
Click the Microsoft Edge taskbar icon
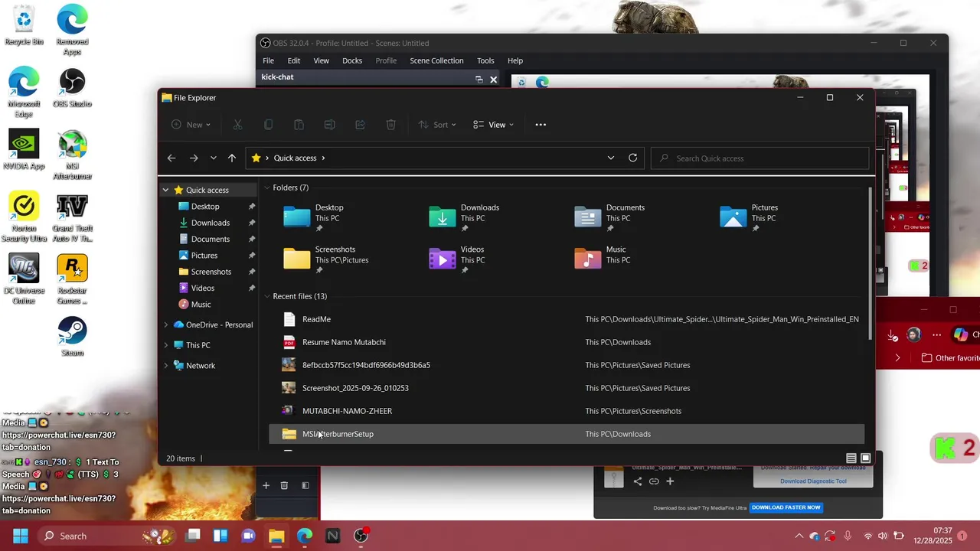click(x=305, y=536)
